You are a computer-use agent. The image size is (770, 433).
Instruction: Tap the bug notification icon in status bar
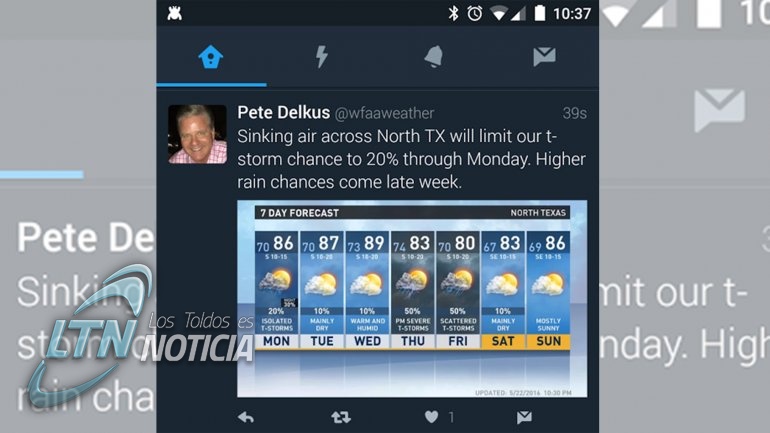[x=174, y=13]
